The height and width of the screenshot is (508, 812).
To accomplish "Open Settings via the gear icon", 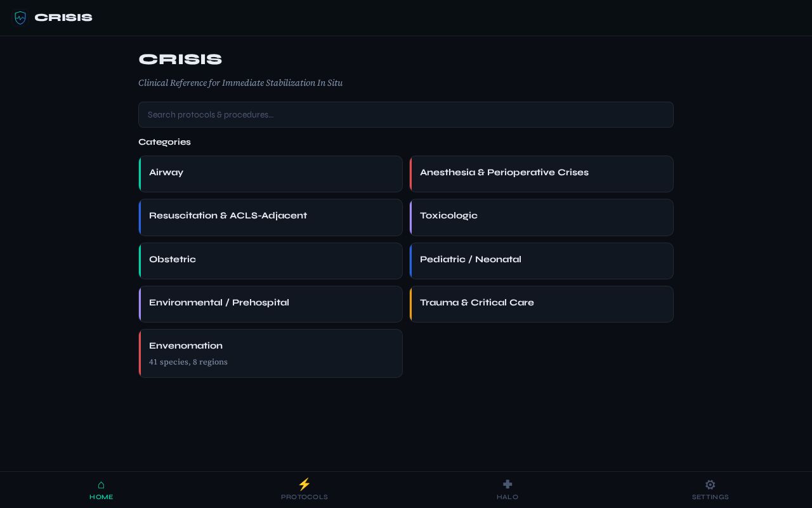I will [710, 485].
